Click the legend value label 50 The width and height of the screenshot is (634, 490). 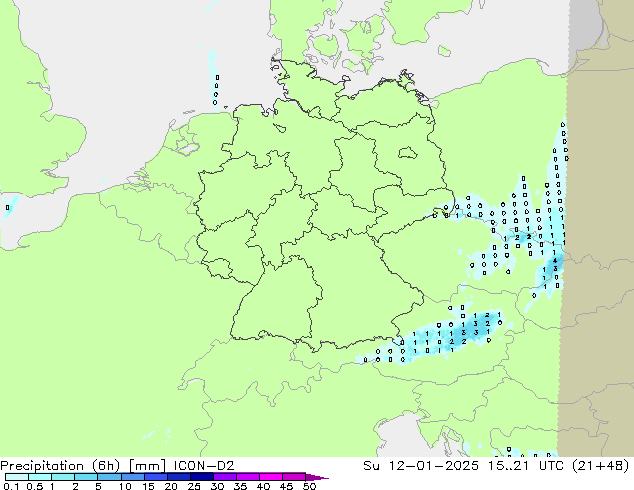point(310,486)
